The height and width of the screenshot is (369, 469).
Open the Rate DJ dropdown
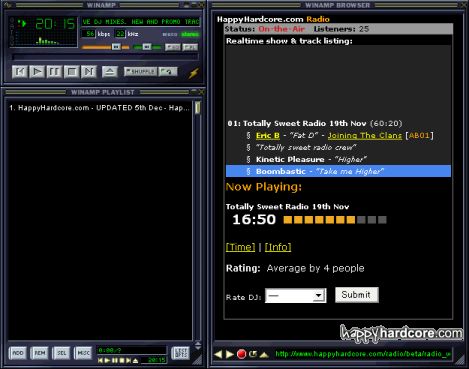(295, 295)
